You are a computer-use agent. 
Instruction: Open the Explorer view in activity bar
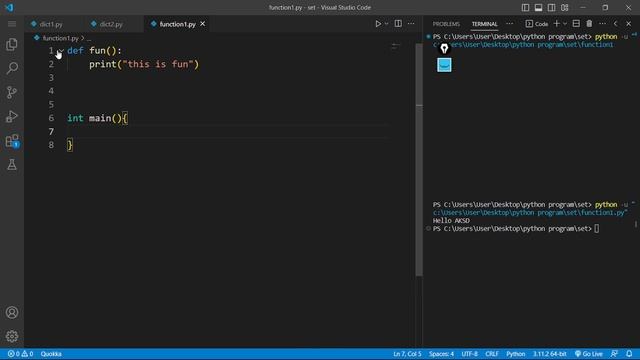tap(12, 44)
